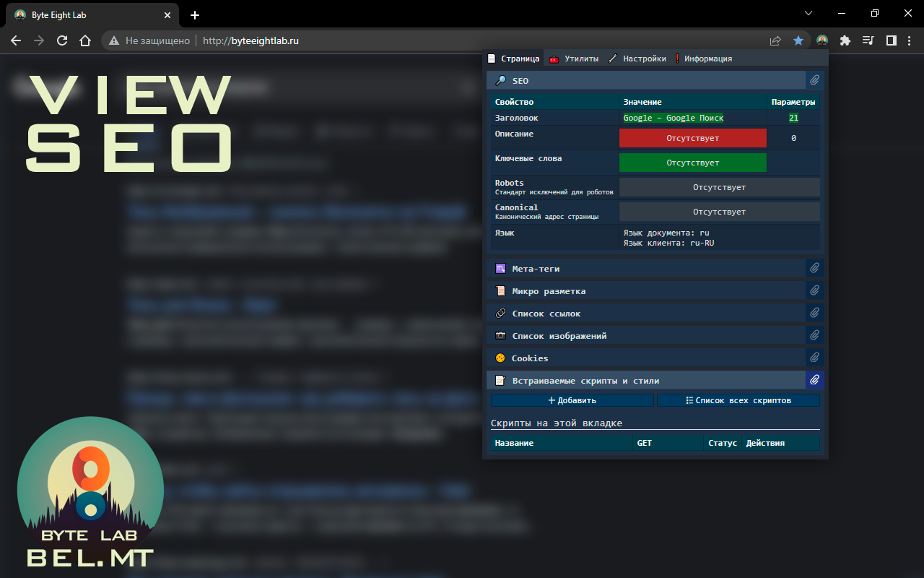Click the paperclip icon in SEO header
The height and width of the screenshot is (578, 924).
[x=814, y=80]
